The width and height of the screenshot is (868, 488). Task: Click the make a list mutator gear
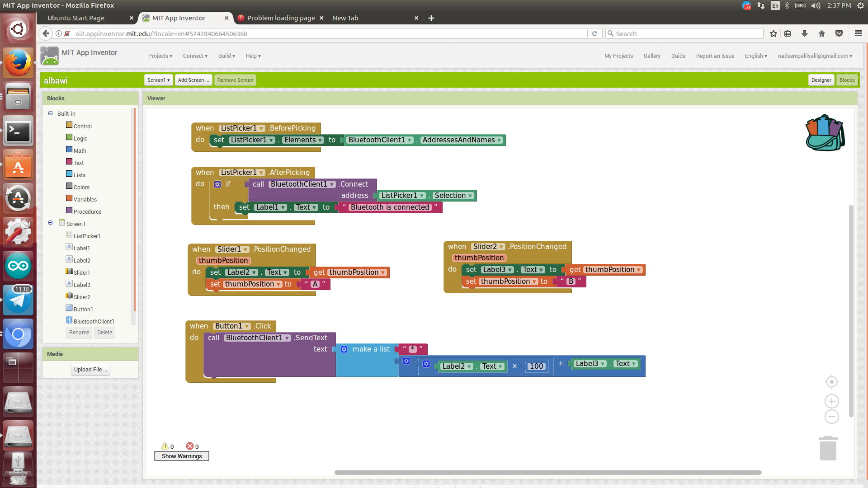[x=344, y=349]
